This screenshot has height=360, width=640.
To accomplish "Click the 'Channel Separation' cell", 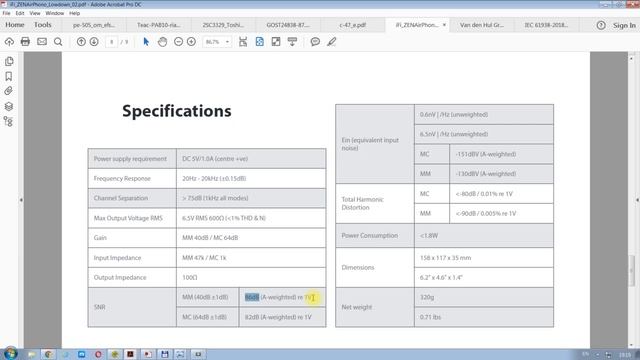I will [x=132, y=198].
